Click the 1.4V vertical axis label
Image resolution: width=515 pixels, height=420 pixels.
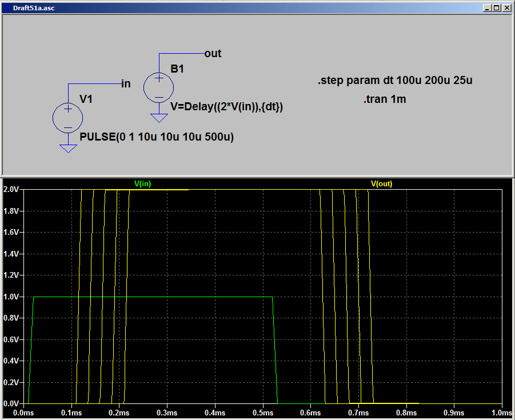click(x=11, y=254)
